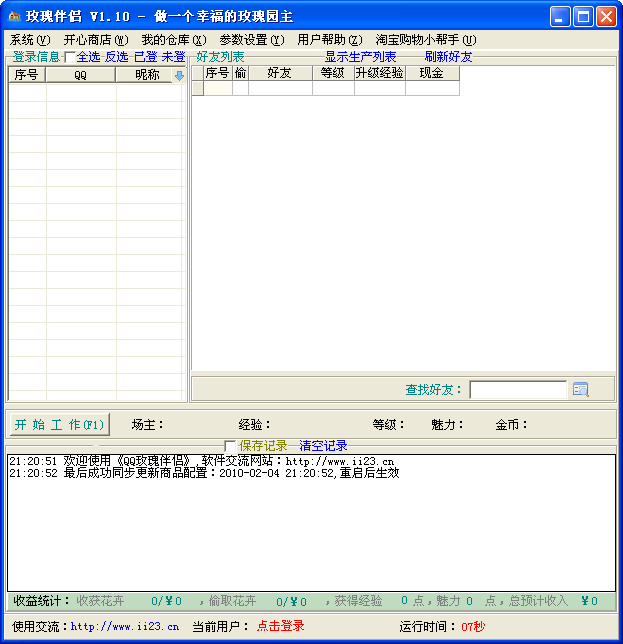Click the blue down-arrow icon in login list header
This screenshot has height=644, width=623.
click(x=179, y=76)
